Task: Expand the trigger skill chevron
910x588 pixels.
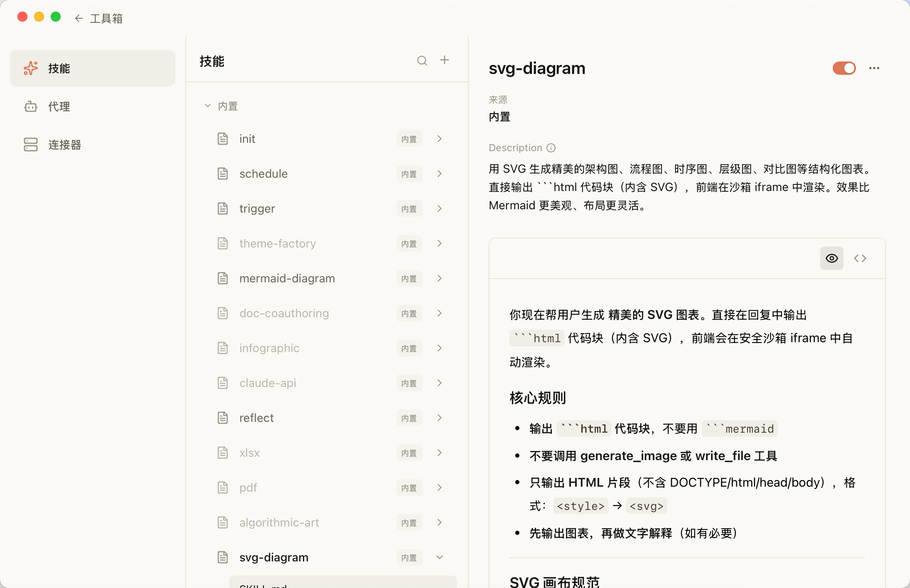Action: pos(440,208)
